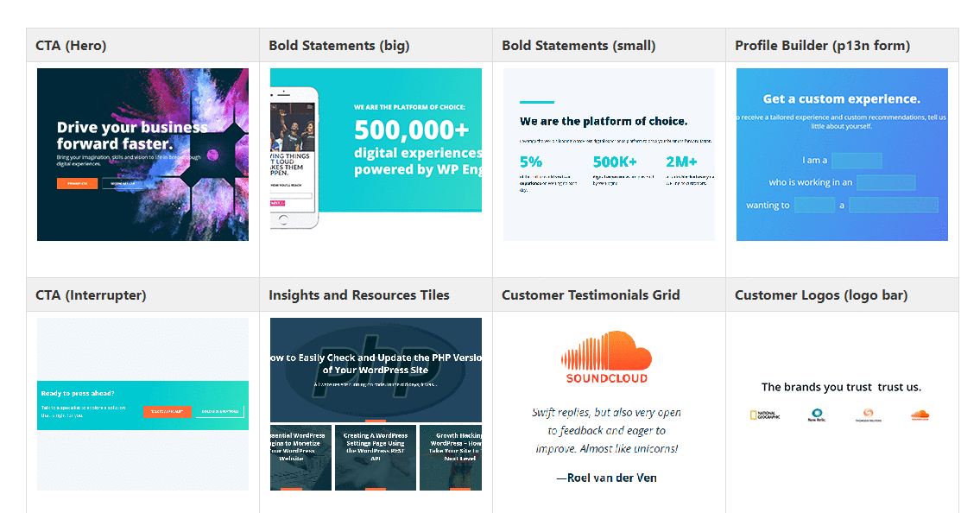Click the orange primary button in hero preview
Screen dimensions: 980x513
pos(77,183)
